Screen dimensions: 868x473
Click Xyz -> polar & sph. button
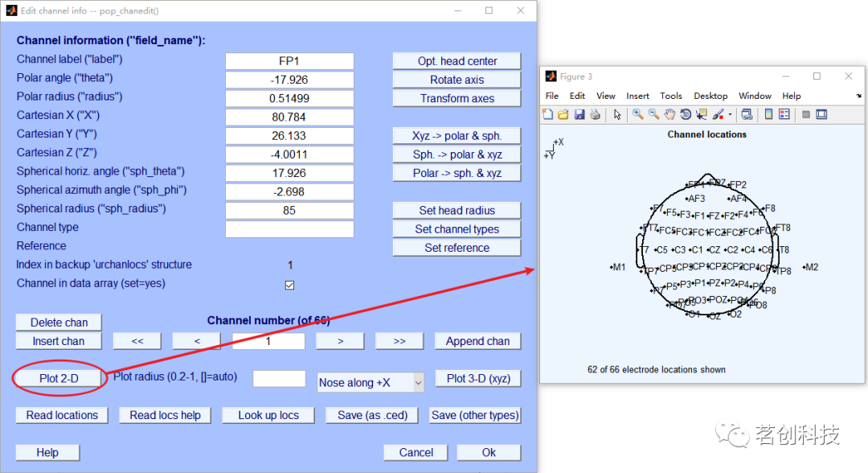[x=457, y=136]
